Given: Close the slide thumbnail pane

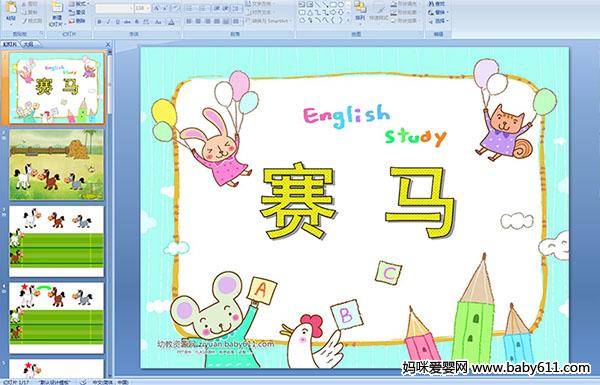Looking at the screenshot, I should (108, 44).
